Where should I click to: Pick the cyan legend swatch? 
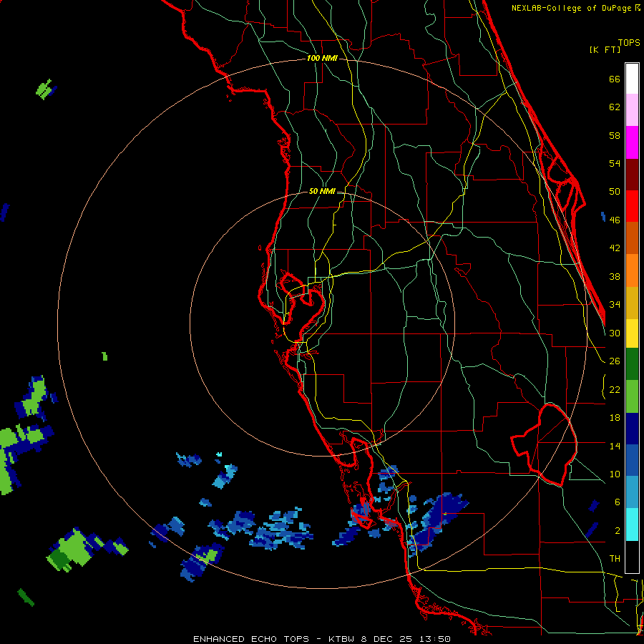pyautogui.click(x=632, y=525)
